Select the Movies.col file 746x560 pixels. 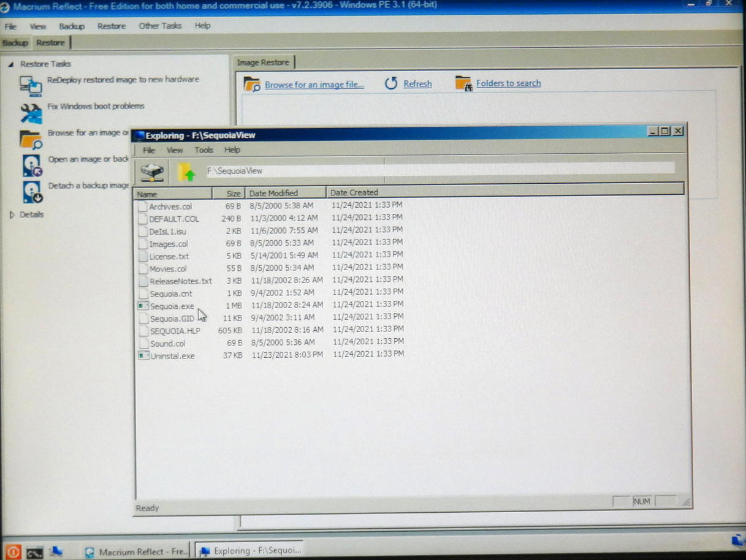coord(168,269)
